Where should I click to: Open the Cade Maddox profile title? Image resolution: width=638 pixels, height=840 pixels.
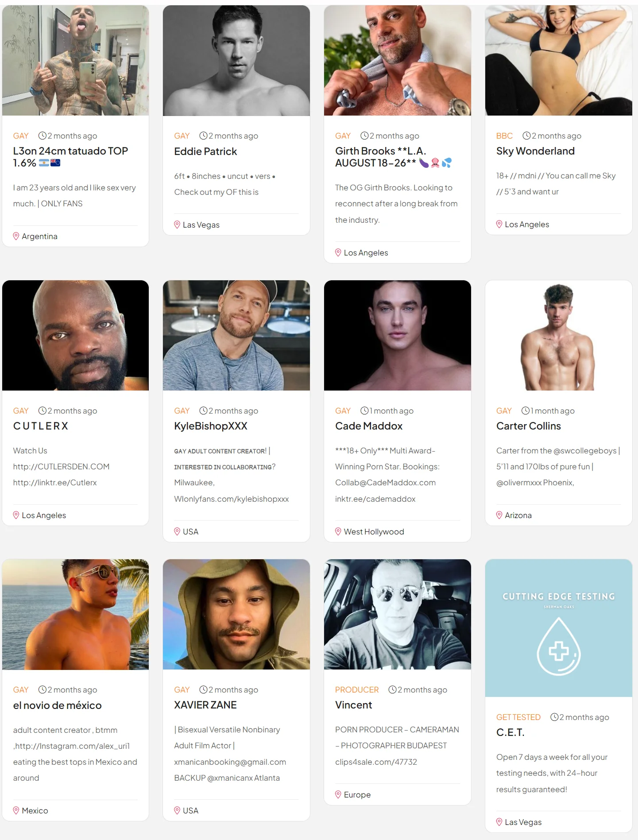(x=369, y=426)
